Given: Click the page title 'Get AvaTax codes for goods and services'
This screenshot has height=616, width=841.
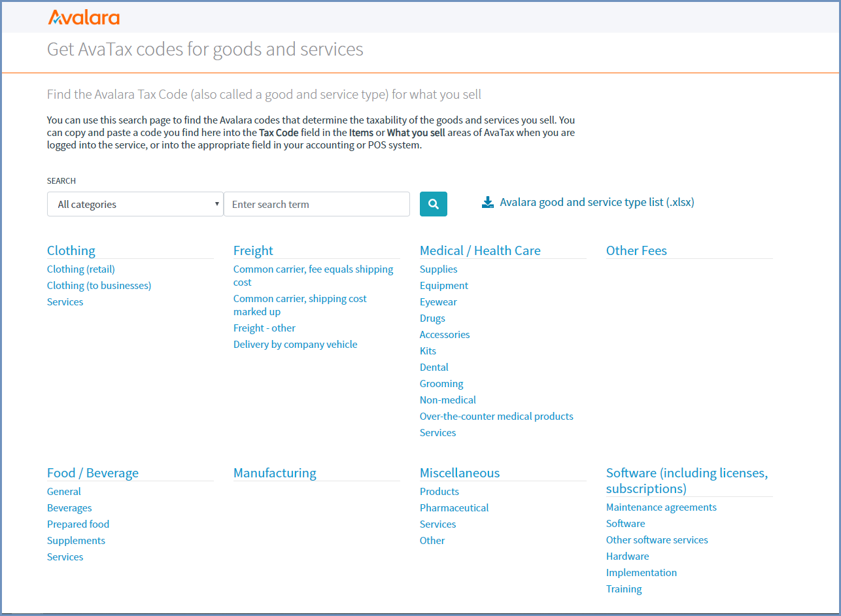Looking at the screenshot, I should [x=205, y=50].
